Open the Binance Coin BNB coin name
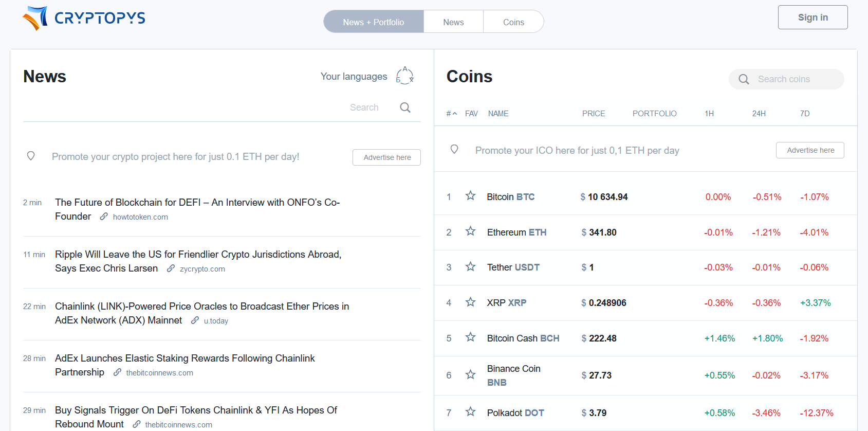Viewport: 868px width, 431px height. click(x=514, y=375)
